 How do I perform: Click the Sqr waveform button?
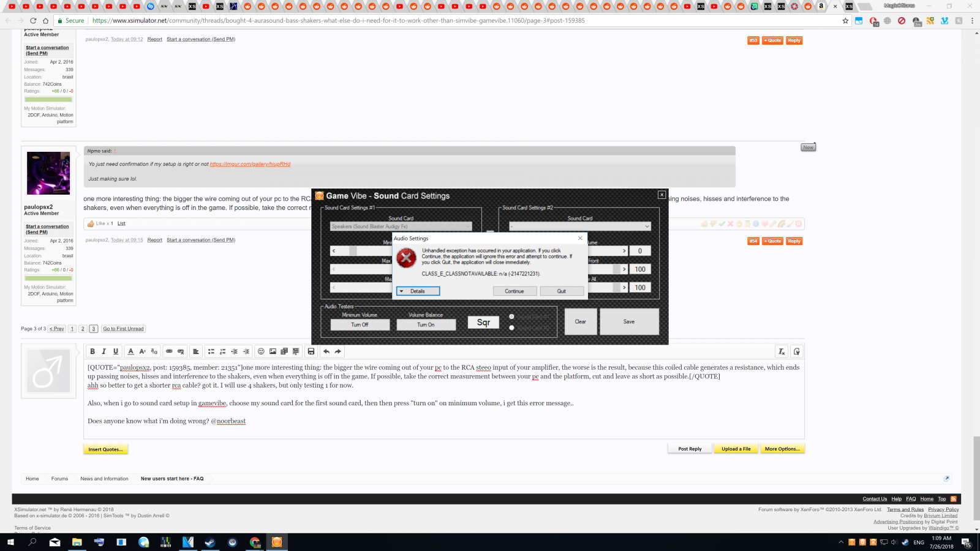pos(484,323)
